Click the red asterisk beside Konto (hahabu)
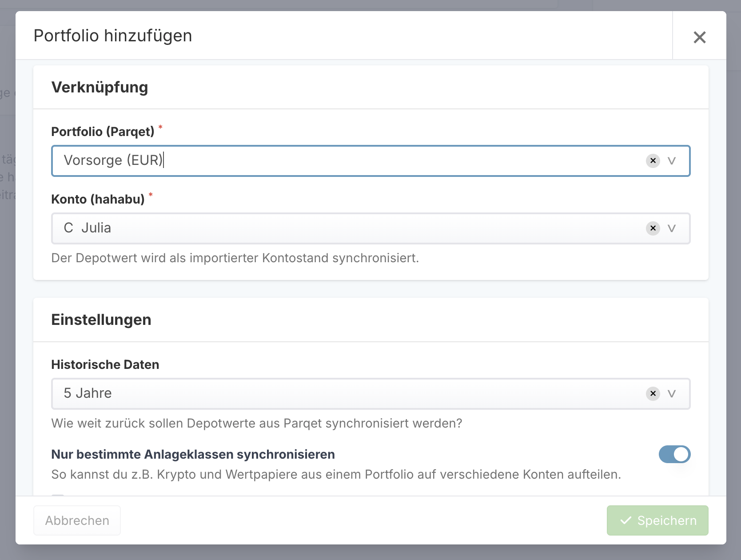The height and width of the screenshot is (560, 741). 151,196
